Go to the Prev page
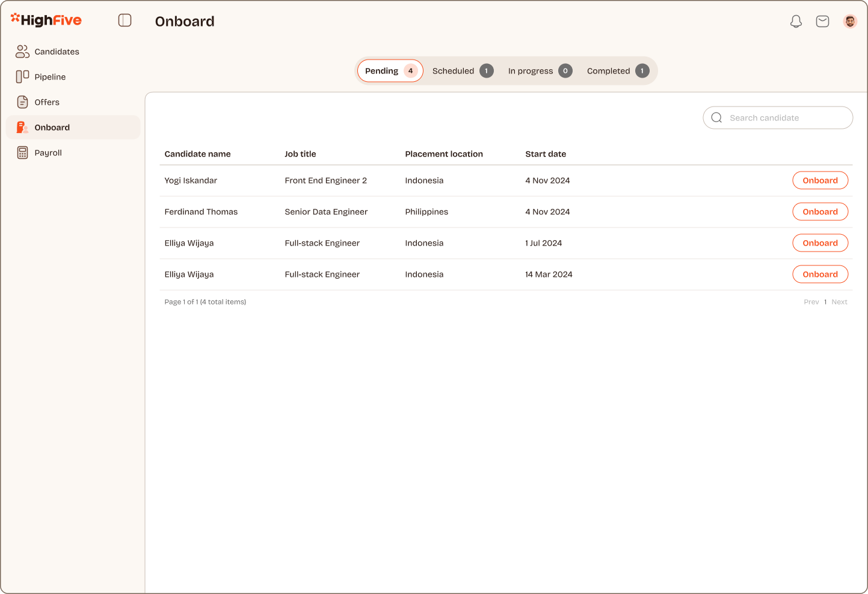The height and width of the screenshot is (594, 868). click(811, 302)
